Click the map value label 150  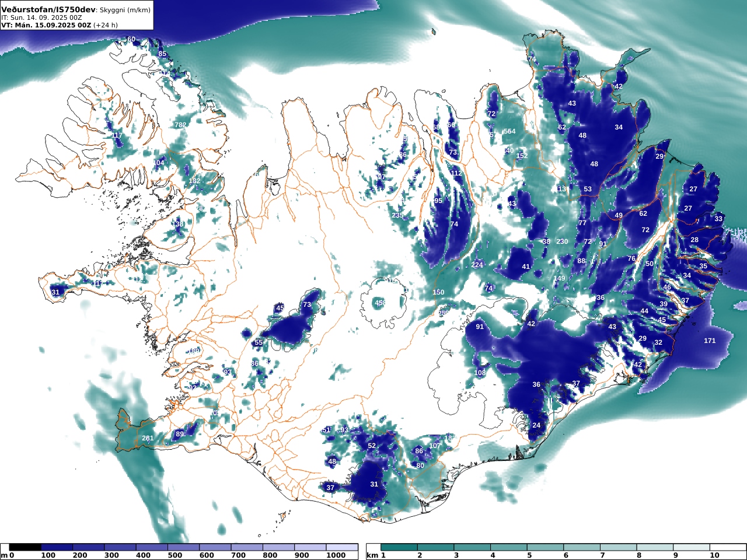(x=438, y=292)
